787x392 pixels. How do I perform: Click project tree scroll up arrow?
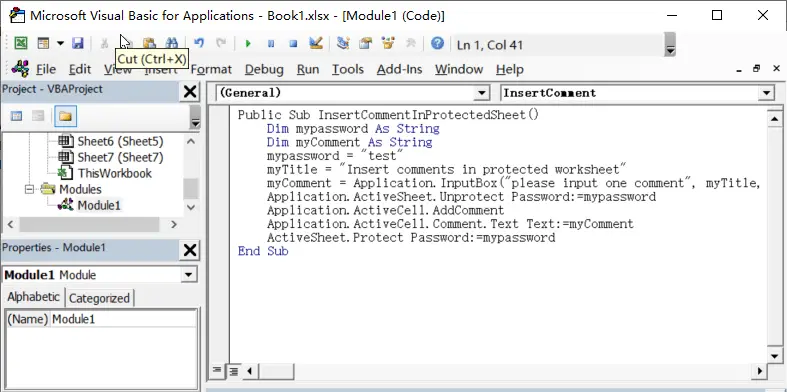(191, 142)
